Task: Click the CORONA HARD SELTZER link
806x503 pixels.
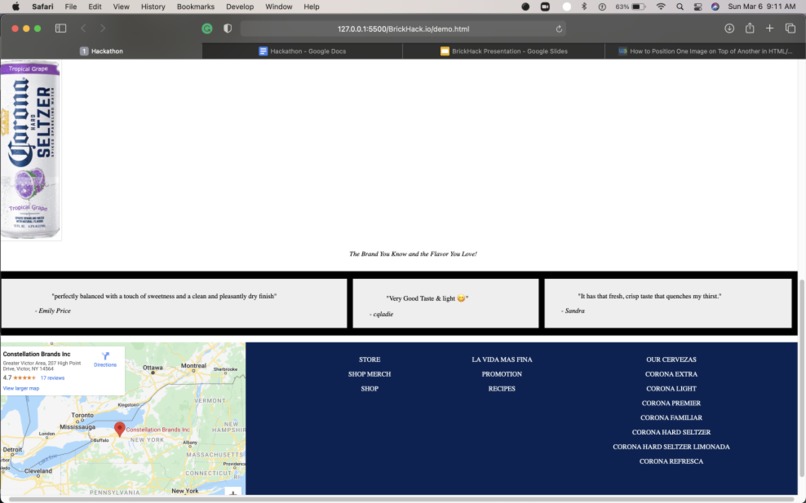Action: (671, 432)
